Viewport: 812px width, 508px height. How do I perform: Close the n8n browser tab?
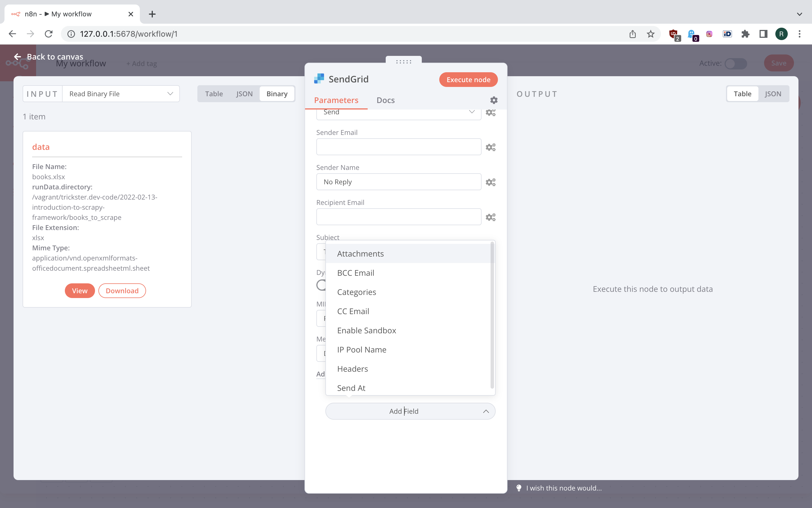tap(131, 14)
